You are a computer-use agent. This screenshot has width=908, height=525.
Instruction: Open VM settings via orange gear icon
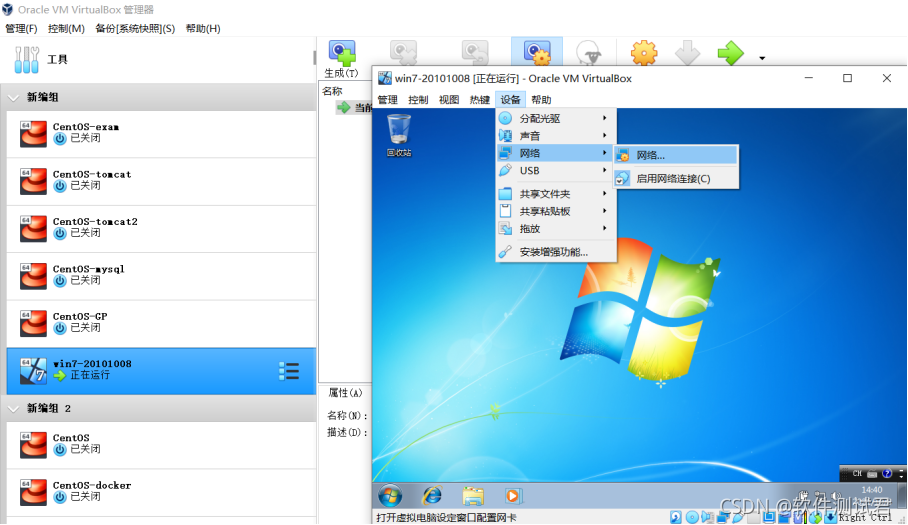(x=644, y=53)
